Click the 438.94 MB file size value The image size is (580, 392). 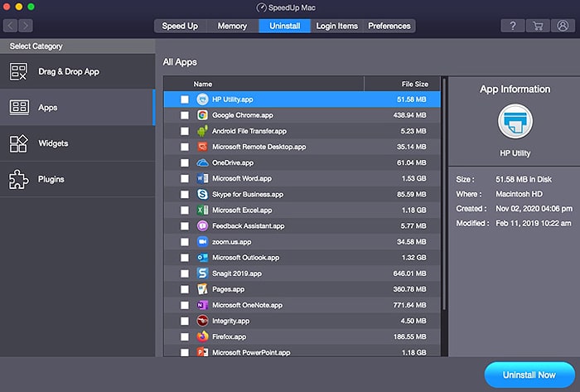pyautogui.click(x=410, y=115)
